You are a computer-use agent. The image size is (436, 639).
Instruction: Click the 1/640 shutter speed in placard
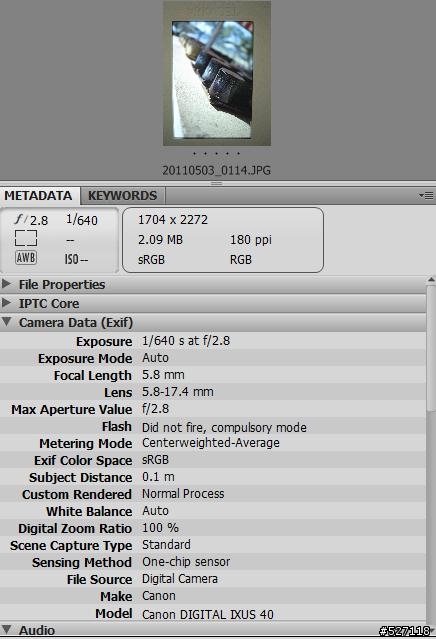pyautogui.click(x=82, y=220)
